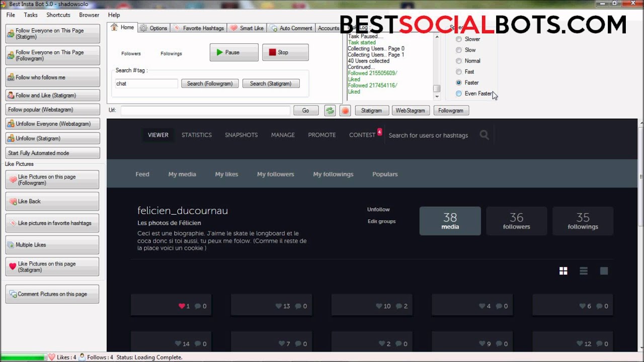
Task: Switch to the Smart Like tab
Action: [247, 28]
